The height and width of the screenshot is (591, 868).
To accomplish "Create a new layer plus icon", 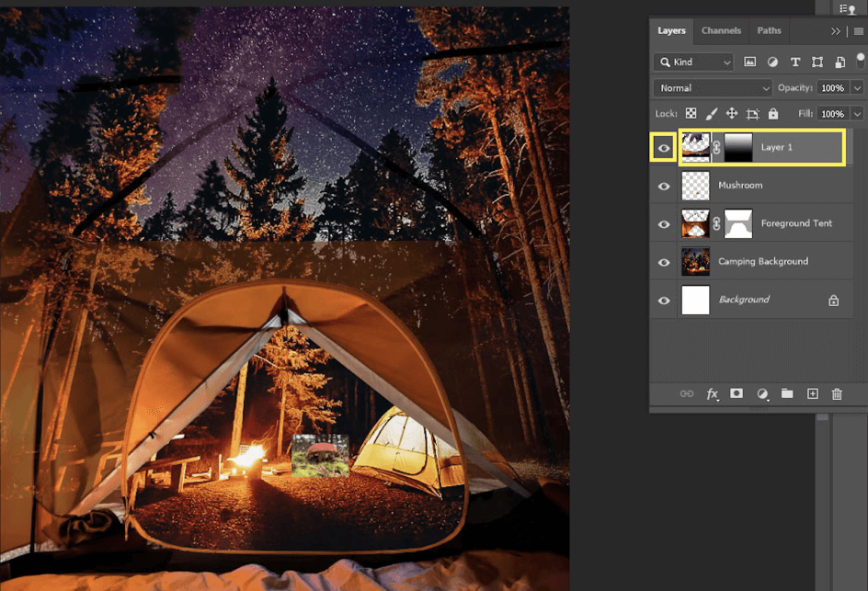I will (x=812, y=393).
